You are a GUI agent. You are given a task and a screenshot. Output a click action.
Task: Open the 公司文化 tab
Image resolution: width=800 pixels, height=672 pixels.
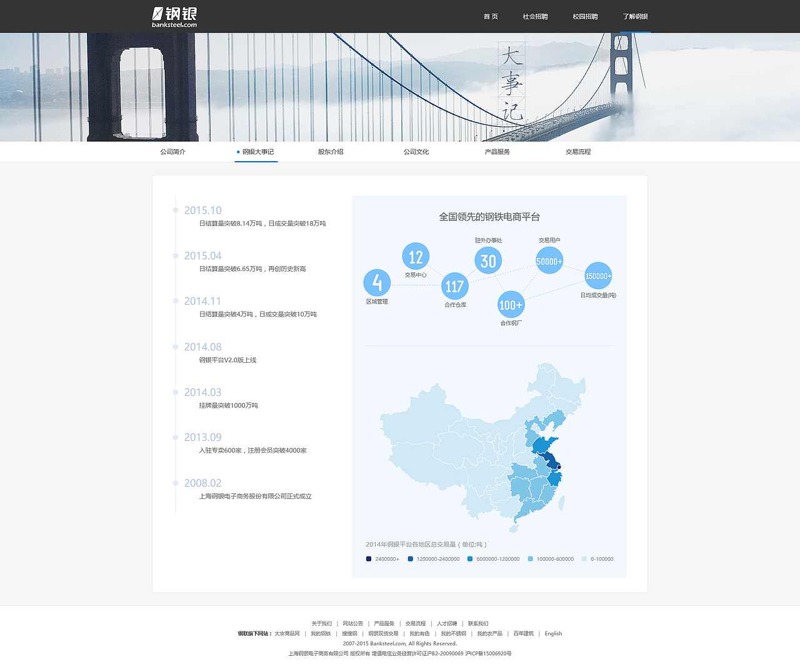(416, 152)
